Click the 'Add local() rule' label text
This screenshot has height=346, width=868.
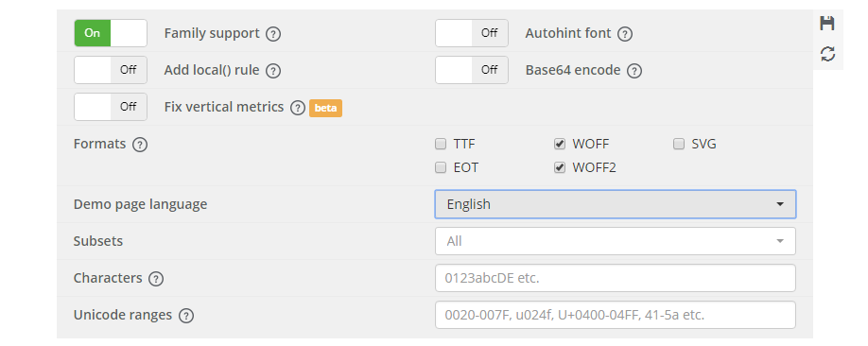click(212, 70)
